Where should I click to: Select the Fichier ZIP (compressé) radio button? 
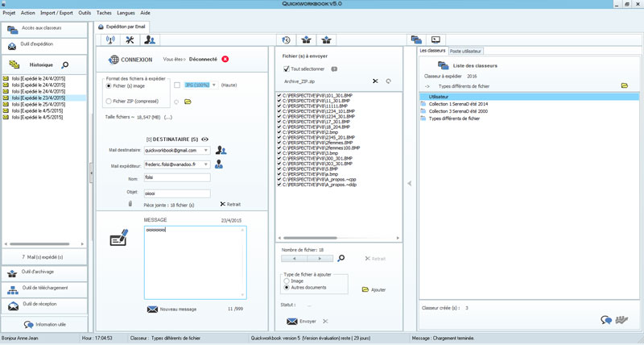[109, 102]
